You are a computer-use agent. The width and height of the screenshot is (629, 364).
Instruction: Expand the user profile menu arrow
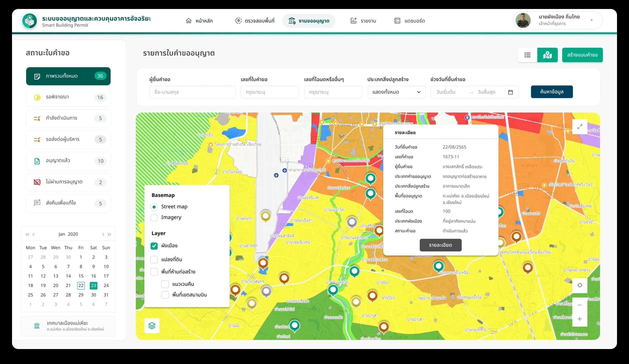[x=592, y=20]
